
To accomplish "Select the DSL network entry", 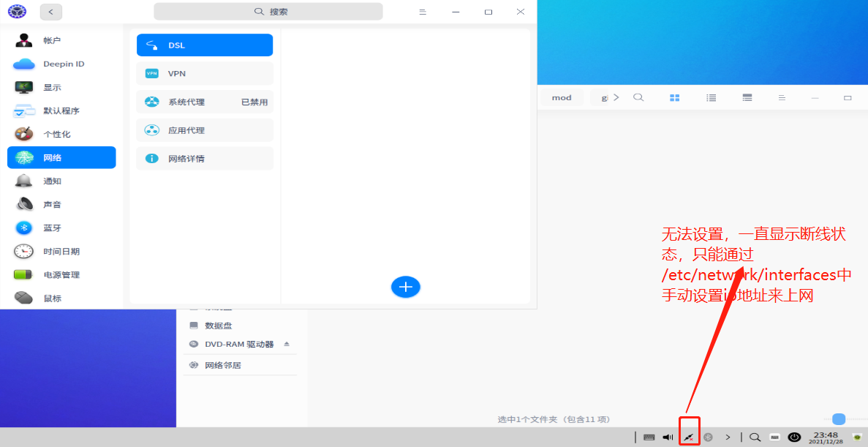I will coord(205,45).
